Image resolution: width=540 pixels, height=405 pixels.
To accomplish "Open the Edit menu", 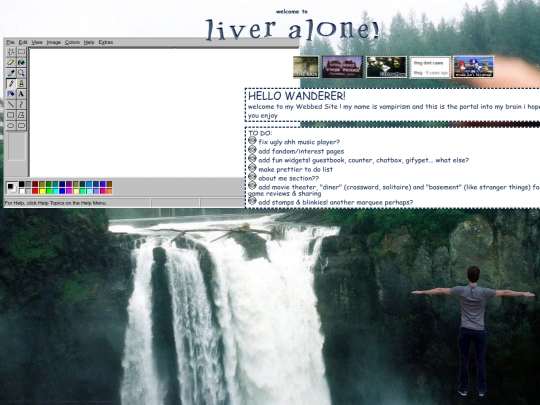I will [x=23, y=42].
